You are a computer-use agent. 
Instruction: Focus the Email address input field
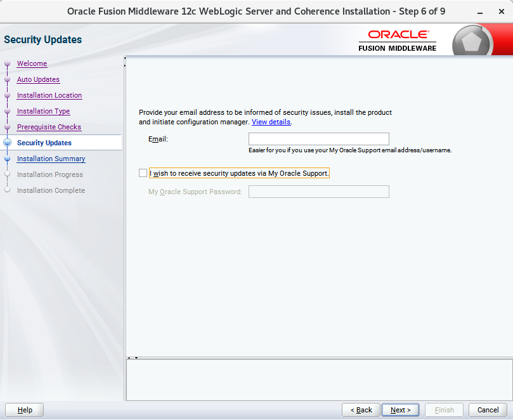click(x=318, y=140)
